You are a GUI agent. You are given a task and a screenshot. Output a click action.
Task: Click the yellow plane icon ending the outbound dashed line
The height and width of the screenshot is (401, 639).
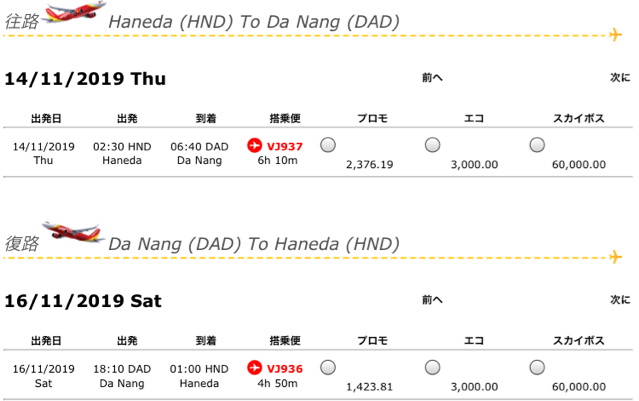615,35
